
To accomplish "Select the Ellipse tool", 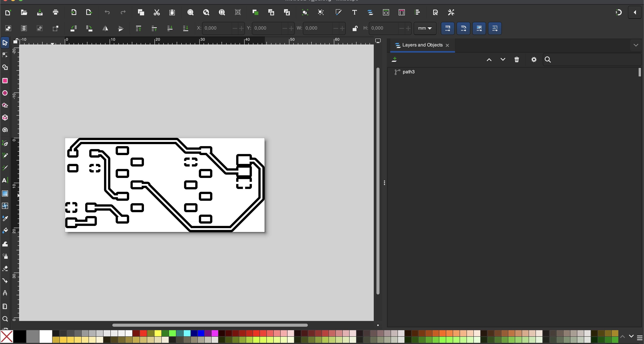I will click(5, 93).
